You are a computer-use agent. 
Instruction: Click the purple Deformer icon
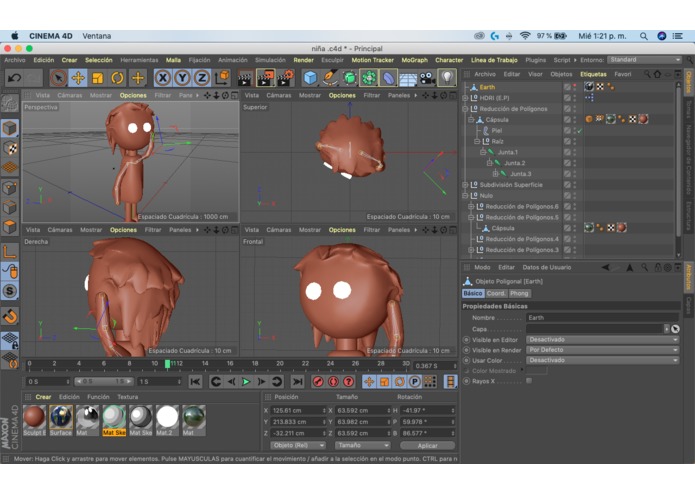click(x=388, y=78)
